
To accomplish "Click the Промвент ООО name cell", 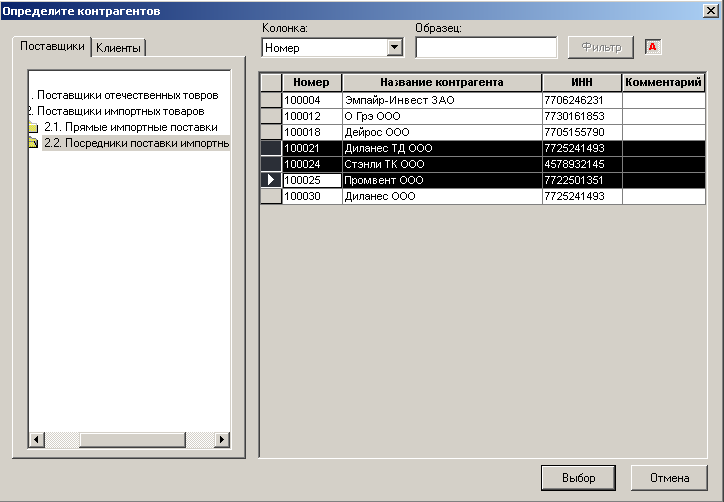I will (442, 180).
